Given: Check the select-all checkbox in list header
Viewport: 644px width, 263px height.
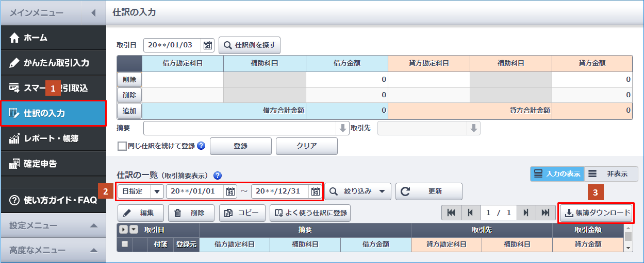Looking at the screenshot, I should (124, 244).
